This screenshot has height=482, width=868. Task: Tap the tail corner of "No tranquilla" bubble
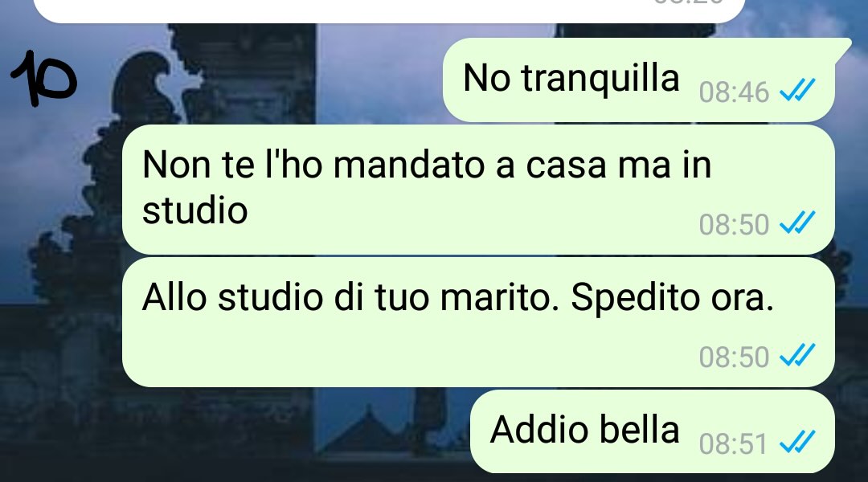click(x=841, y=49)
